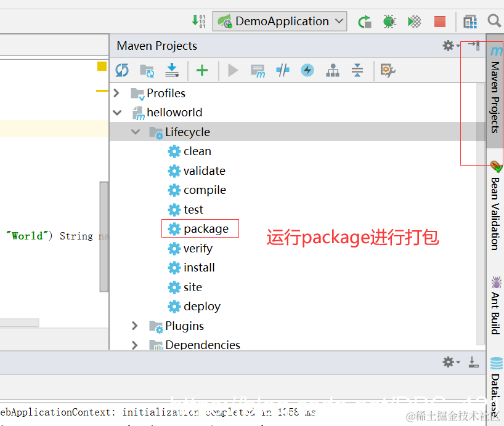Image resolution: width=504 pixels, height=426 pixels.
Task: Reimport all Maven projects
Action: (x=122, y=70)
